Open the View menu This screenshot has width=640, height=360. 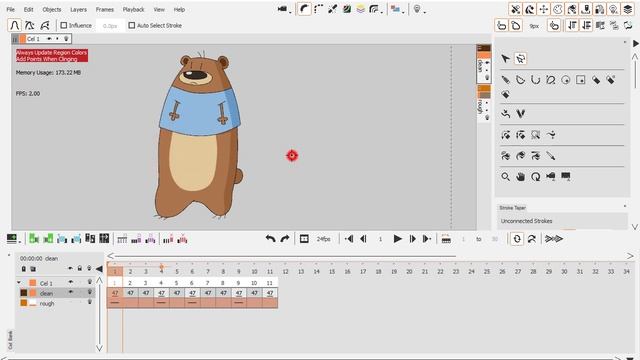(159, 9)
